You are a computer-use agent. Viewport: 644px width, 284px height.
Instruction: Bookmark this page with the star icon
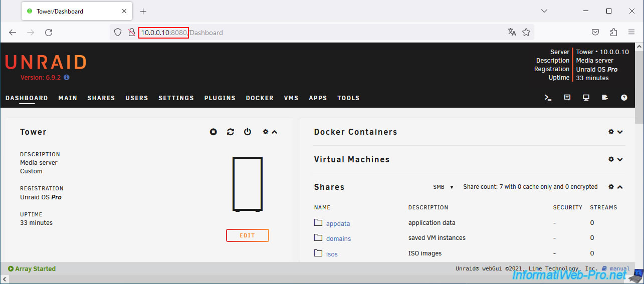tap(526, 33)
